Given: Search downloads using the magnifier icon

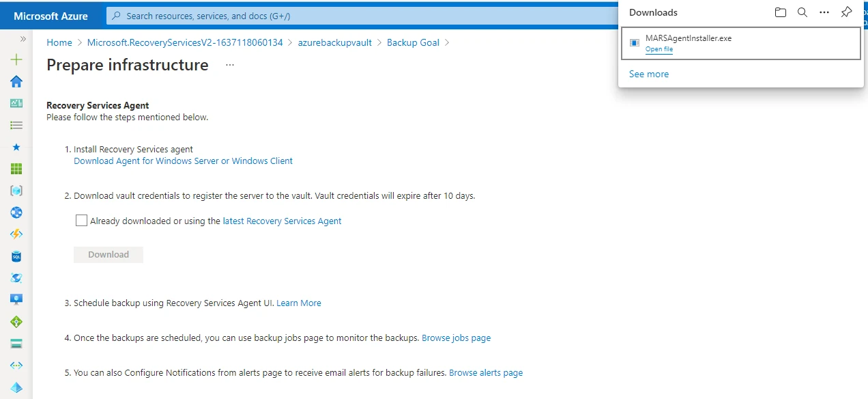Looking at the screenshot, I should tap(802, 12).
